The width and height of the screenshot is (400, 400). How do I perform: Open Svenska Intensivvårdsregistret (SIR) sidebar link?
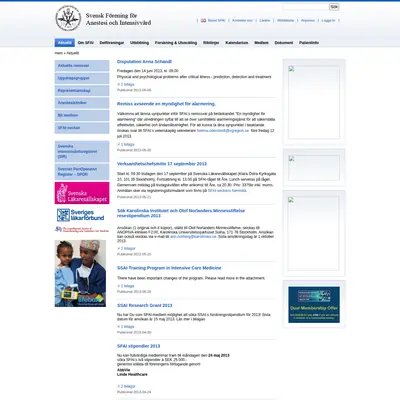point(82,151)
